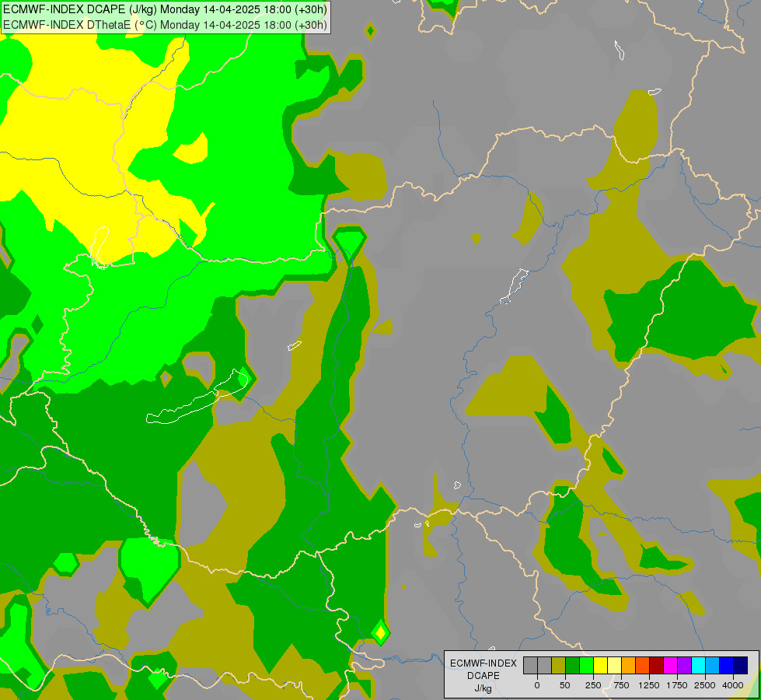
Task: Click the legend scale value 250
Action: click(593, 685)
